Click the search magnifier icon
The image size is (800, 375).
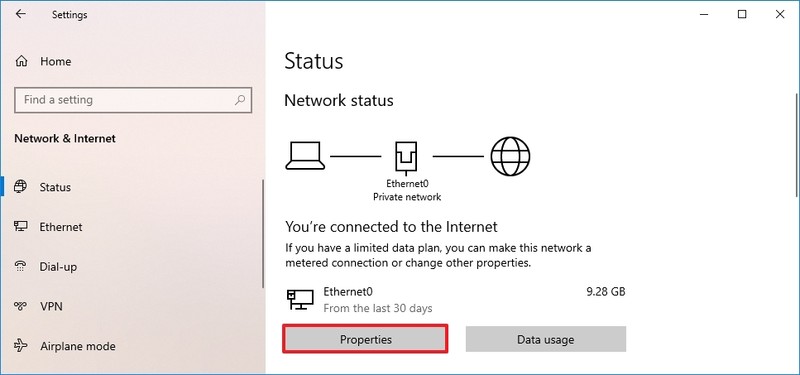click(x=240, y=99)
